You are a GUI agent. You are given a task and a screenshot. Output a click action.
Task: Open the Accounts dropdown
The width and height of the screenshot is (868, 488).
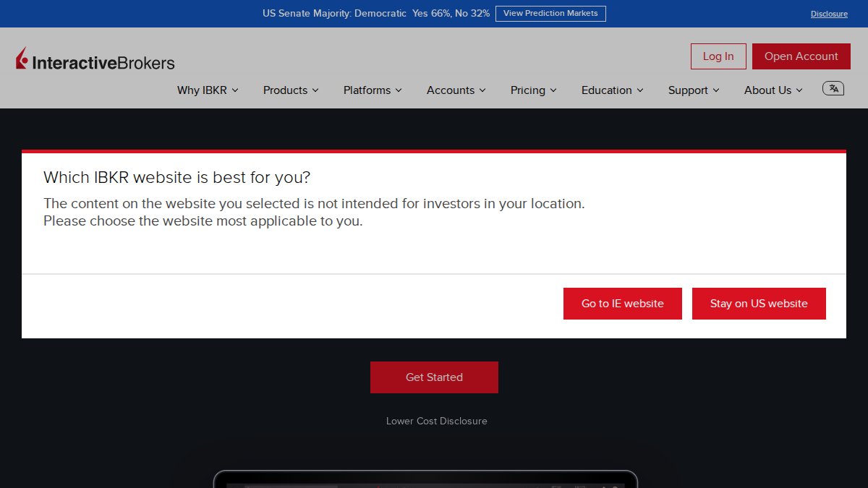click(x=456, y=90)
